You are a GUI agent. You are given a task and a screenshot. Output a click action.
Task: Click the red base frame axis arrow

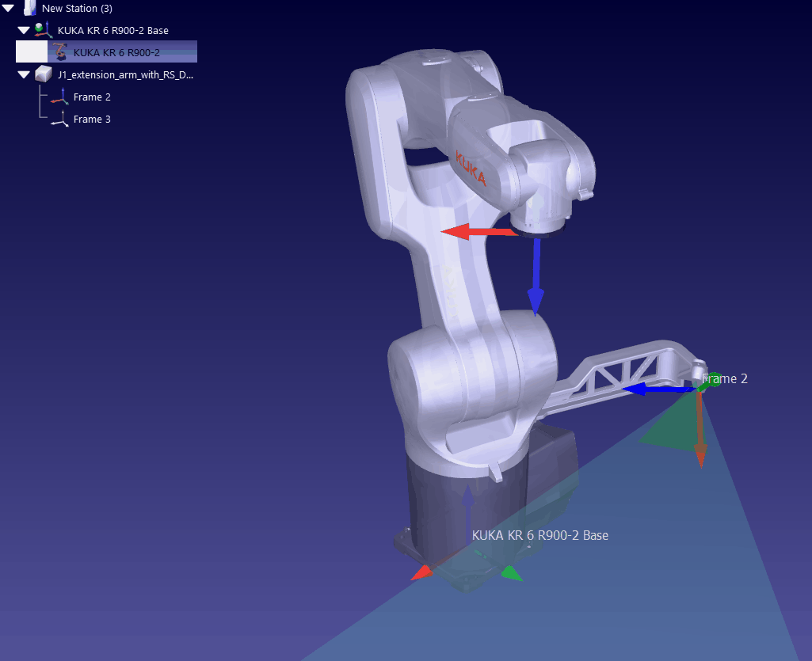(x=421, y=572)
